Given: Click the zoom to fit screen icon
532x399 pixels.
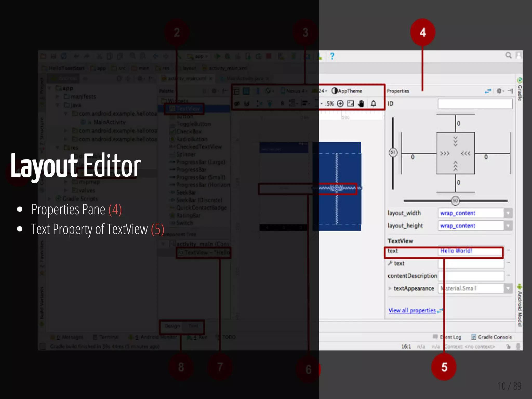Looking at the screenshot, I should point(350,104).
